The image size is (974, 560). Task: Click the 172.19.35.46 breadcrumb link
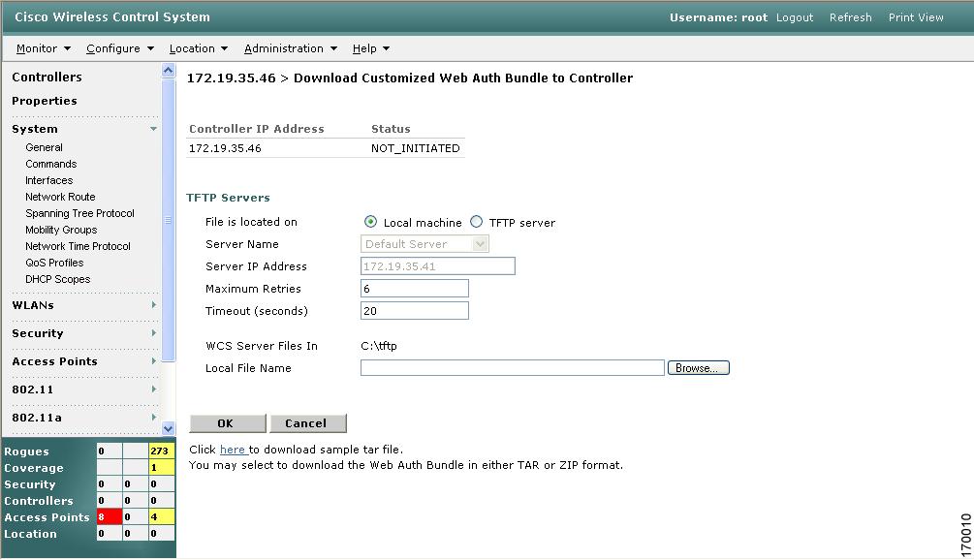pyautogui.click(x=231, y=78)
